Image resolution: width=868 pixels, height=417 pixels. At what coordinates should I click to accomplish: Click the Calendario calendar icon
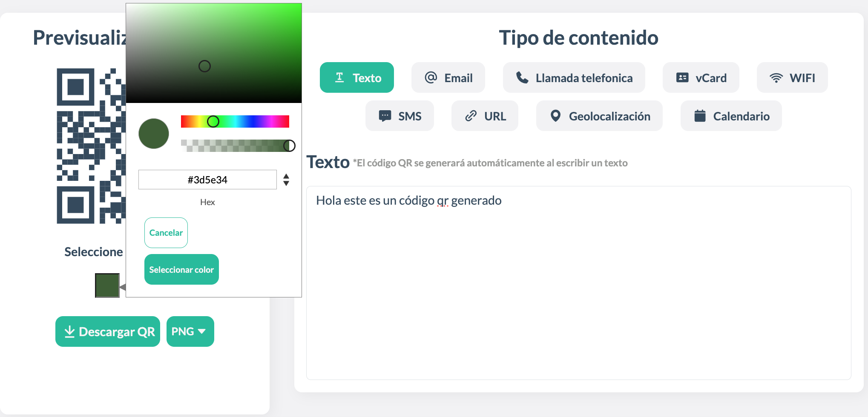(x=700, y=116)
